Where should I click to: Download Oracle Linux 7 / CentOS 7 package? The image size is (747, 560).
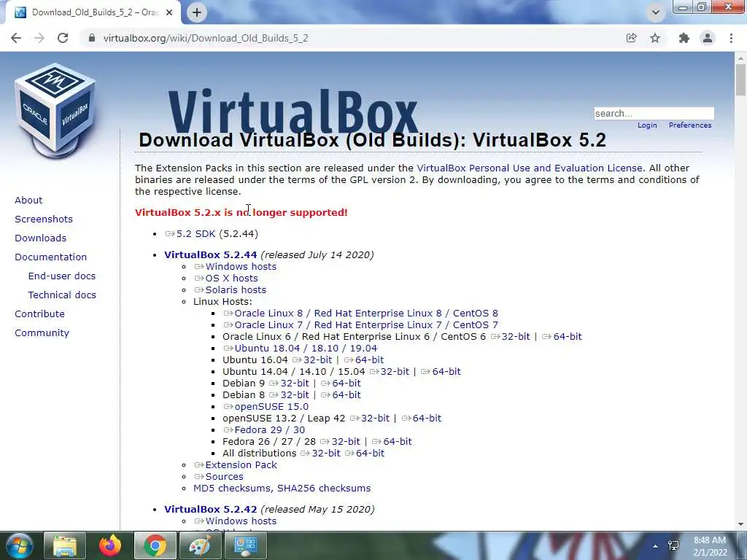coord(360,324)
